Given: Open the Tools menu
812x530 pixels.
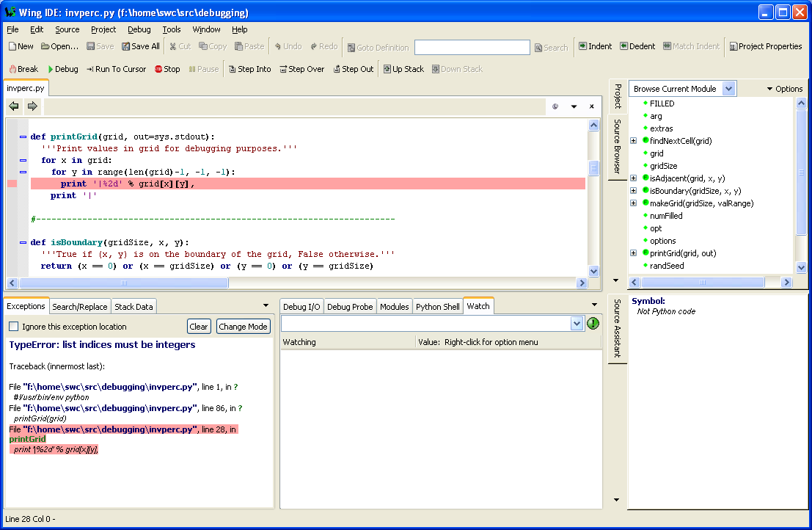Looking at the screenshot, I should pos(172,29).
